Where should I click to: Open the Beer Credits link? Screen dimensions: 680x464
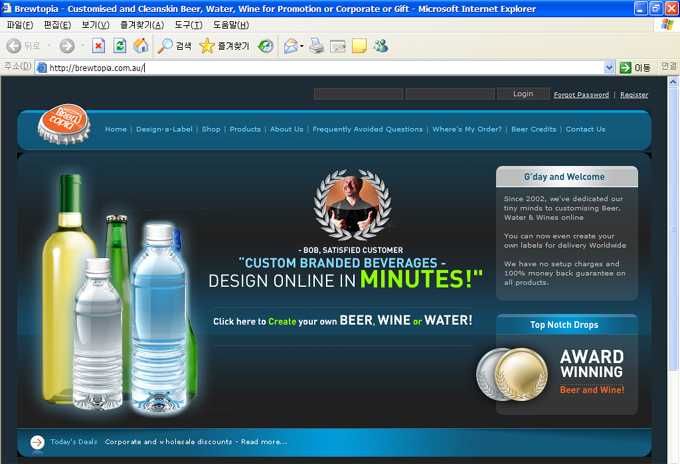tap(533, 129)
